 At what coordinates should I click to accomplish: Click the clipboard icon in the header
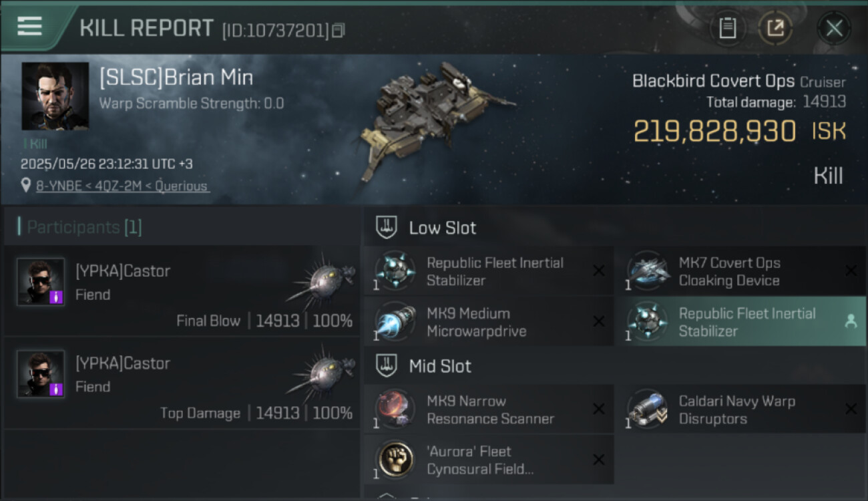coord(727,28)
